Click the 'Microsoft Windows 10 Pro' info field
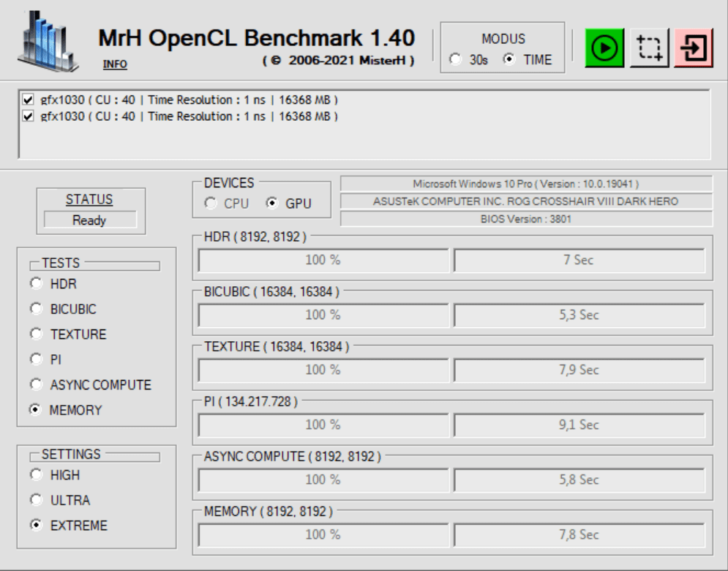Image resolution: width=728 pixels, height=571 pixels. coord(526,184)
